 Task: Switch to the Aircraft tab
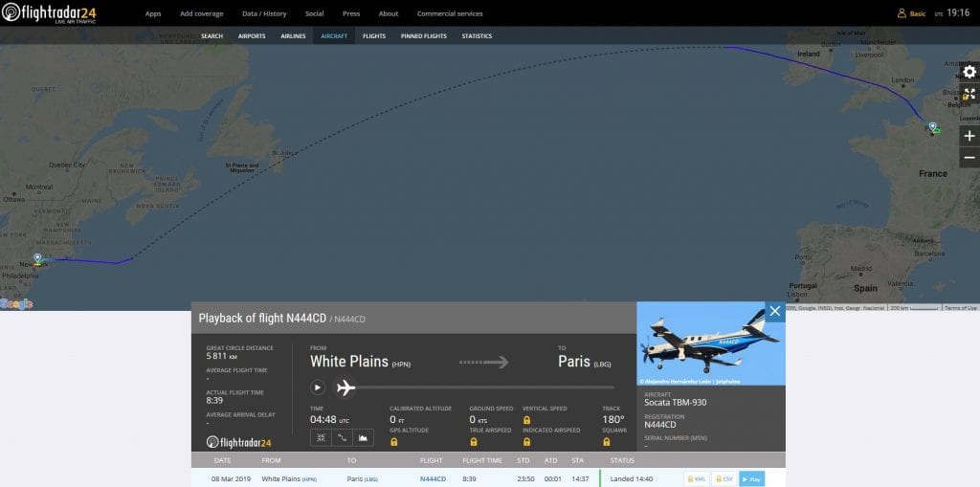pyautogui.click(x=334, y=36)
